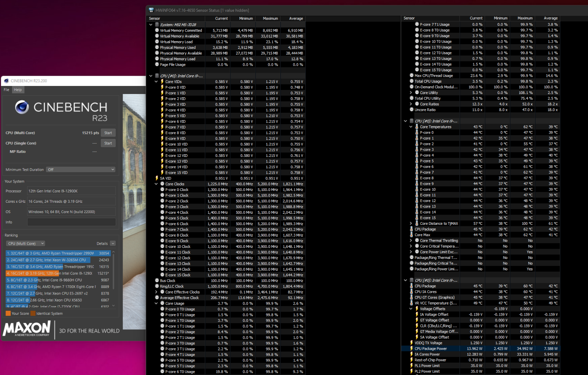Click the Minimum column header in right pane
This screenshot has width=588, height=375.
(500, 18)
